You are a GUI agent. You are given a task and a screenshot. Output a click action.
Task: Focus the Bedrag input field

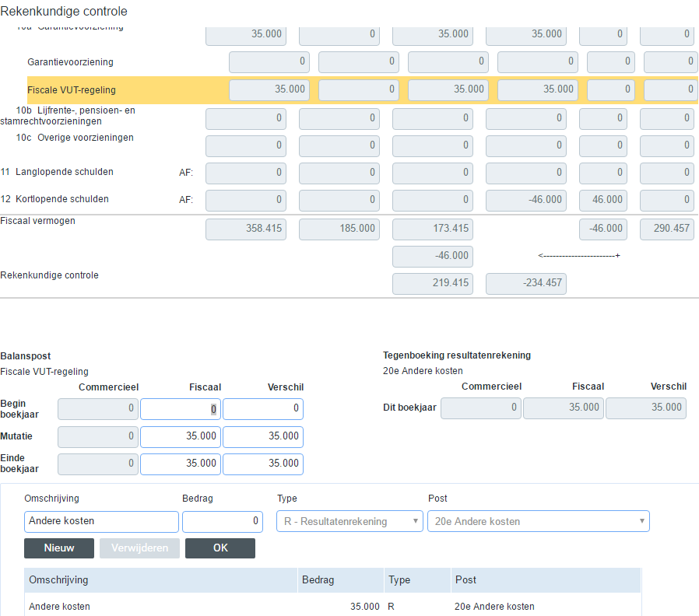(223, 521)
